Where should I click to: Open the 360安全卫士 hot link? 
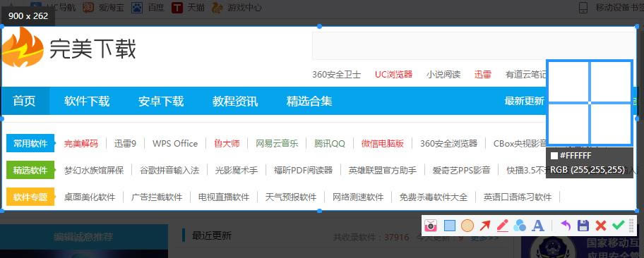click(336, 75)
